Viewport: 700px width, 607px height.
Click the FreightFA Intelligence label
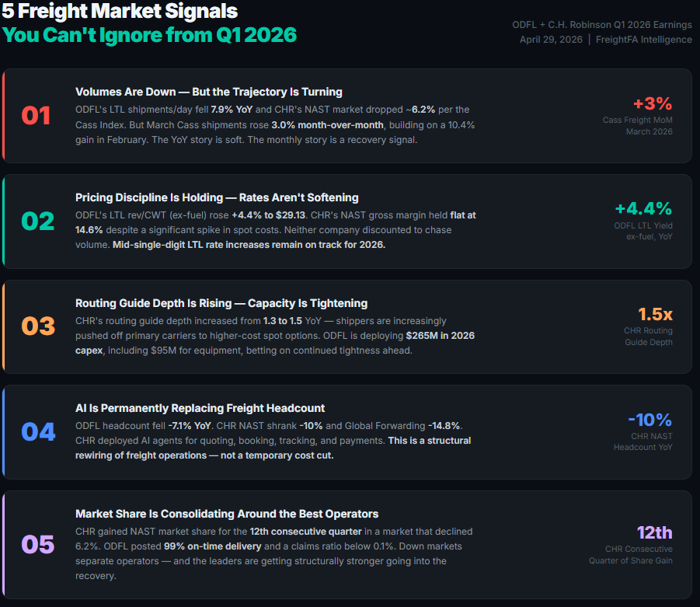tap(644, 40)
